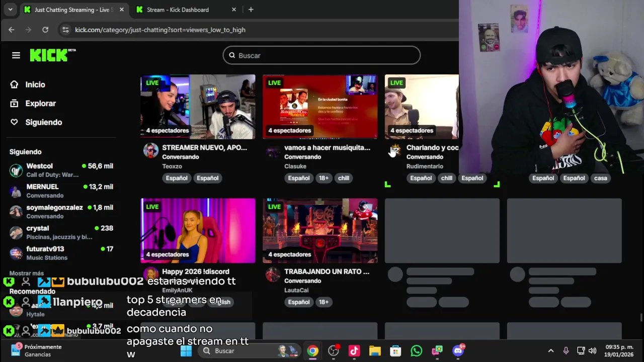Open TikTok from the taskbar
Image resolution: width=644 pixels, height=362 pixels.
click(354, 351)
